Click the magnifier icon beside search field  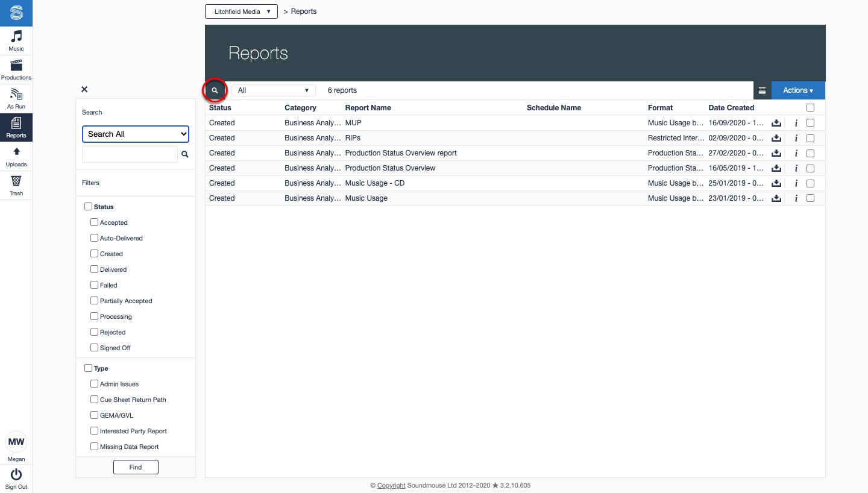coord(185,154)
